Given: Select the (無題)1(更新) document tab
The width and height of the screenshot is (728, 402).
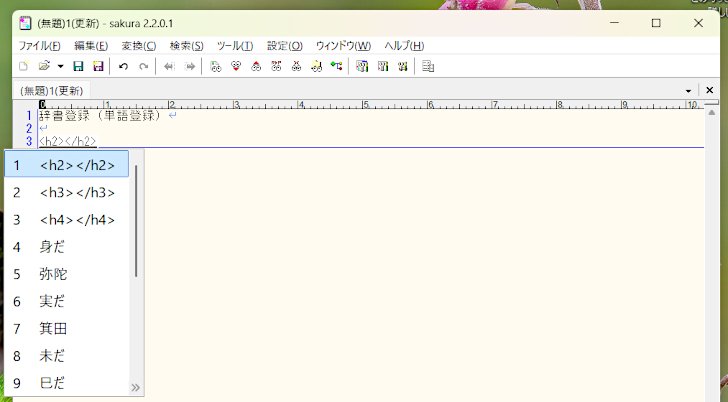Looking at the screenshot, I should (53, 91).
